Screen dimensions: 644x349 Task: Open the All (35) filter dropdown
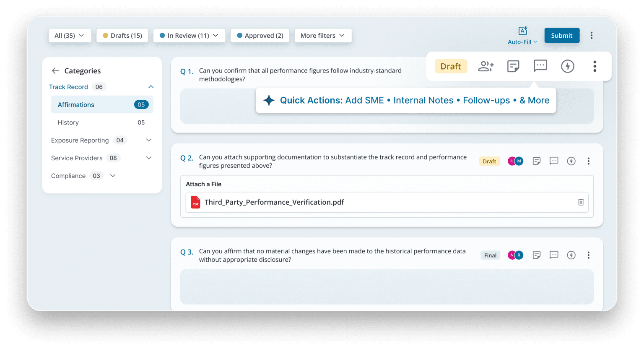pyautogui.click(x=69, y=36)
